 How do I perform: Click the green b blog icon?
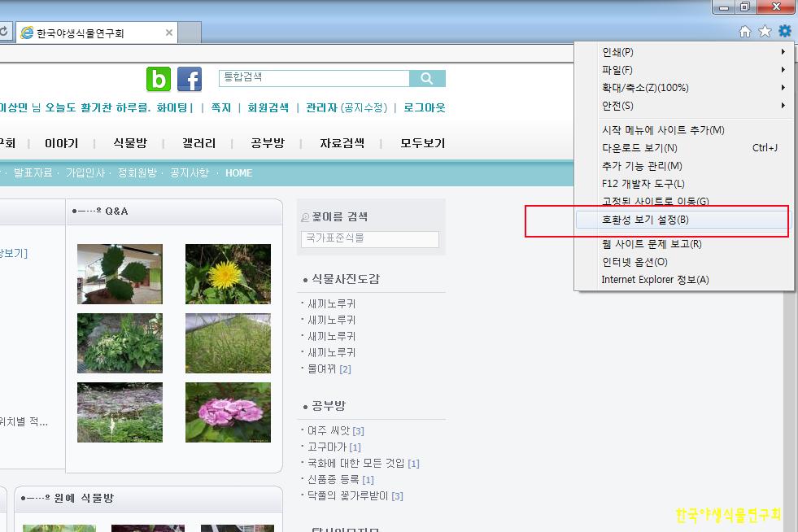[159, 79]
